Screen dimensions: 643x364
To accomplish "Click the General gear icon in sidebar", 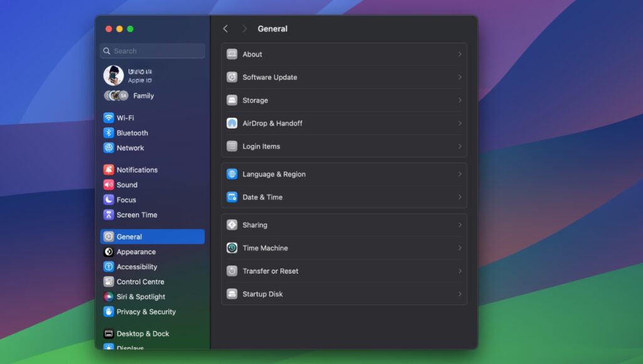I will pos(109,237).
